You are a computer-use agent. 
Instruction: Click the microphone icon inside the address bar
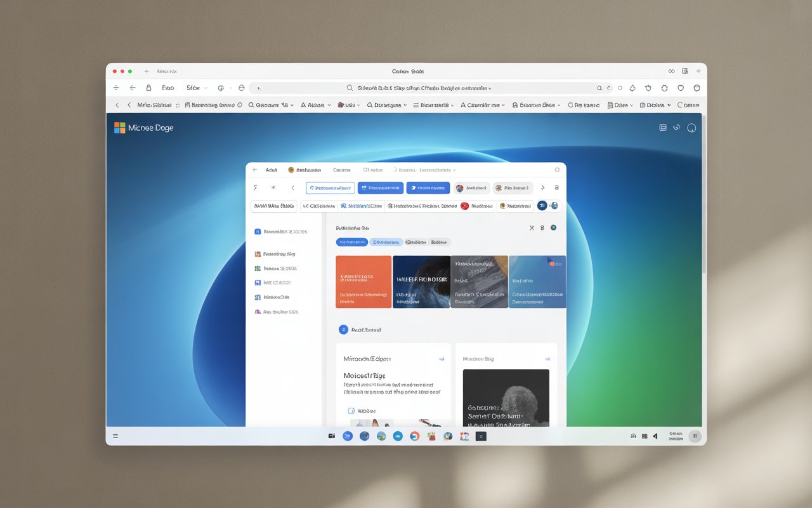click(x=609, y=88)
